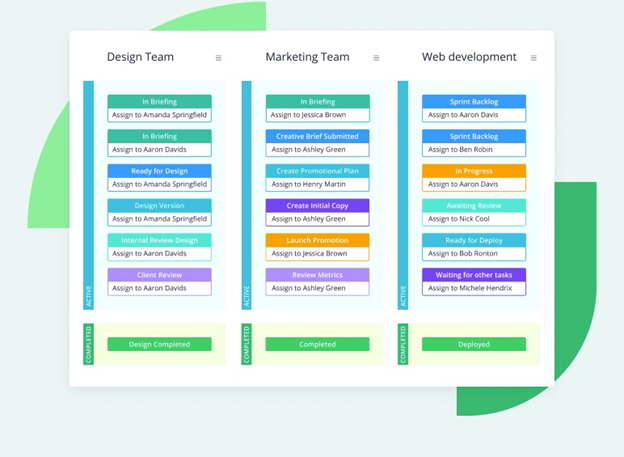Click the Client Review stage header
This screenshot has width=624, height=457.
[x=160, y=275]
